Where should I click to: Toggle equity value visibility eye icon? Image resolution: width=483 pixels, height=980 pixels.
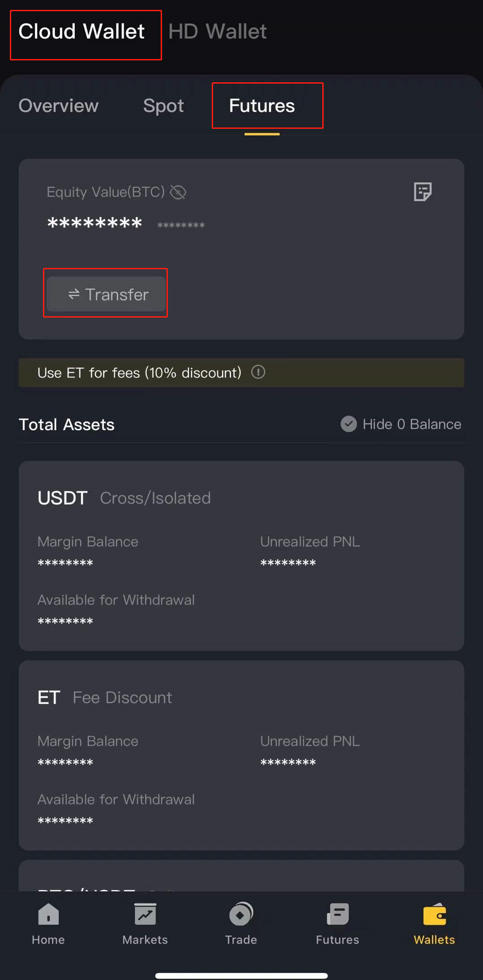[x=178, y=192]
